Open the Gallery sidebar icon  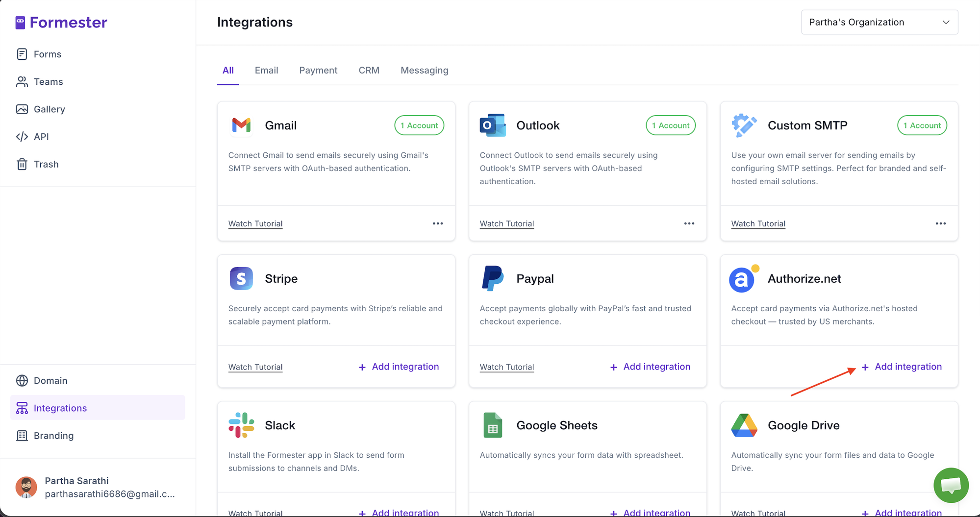(x=22, y=109)
